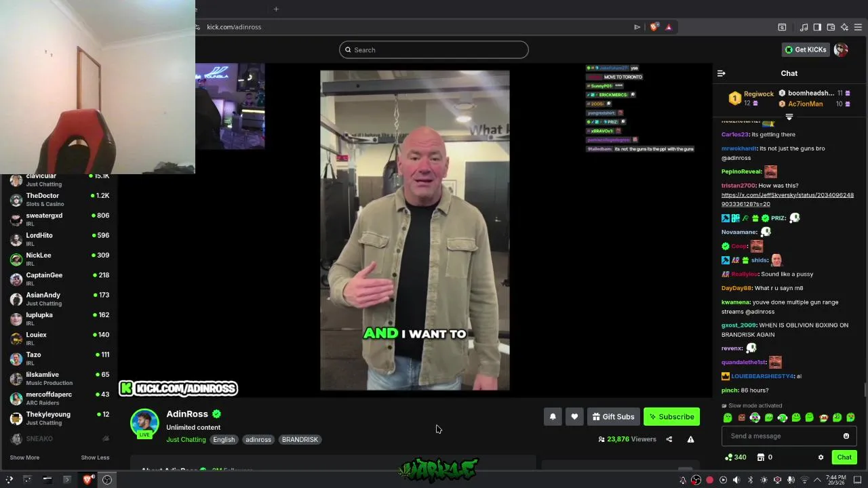868x488 pixels.
Task: Collapse sidebar list with Show Less
Action: pos(95,457)
